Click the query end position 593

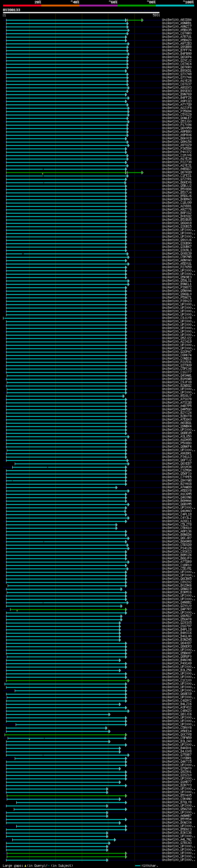155,15
